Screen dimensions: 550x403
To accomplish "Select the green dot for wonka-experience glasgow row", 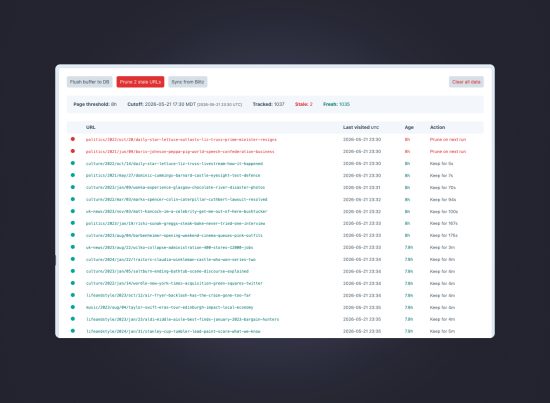I will point(73,187).
